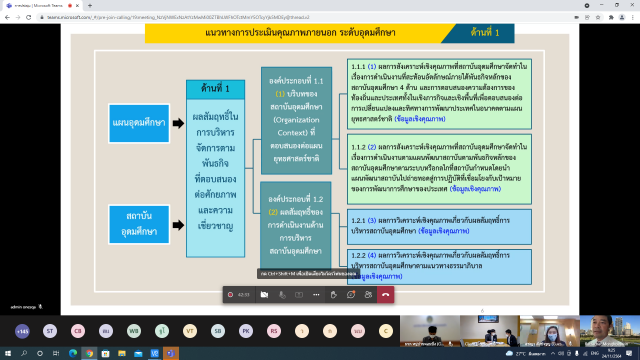The image size is (640, 360).
Task: Click ENG language indicator
Action: click(594, 353)
